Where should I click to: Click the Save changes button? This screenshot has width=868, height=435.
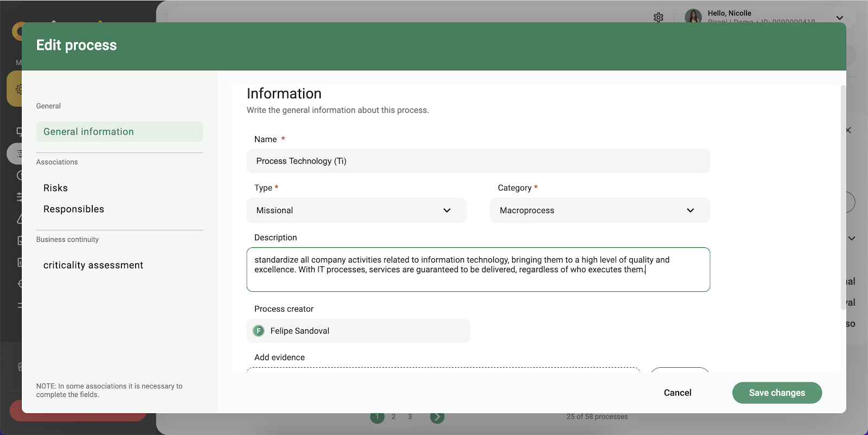(x=776, y=393)
